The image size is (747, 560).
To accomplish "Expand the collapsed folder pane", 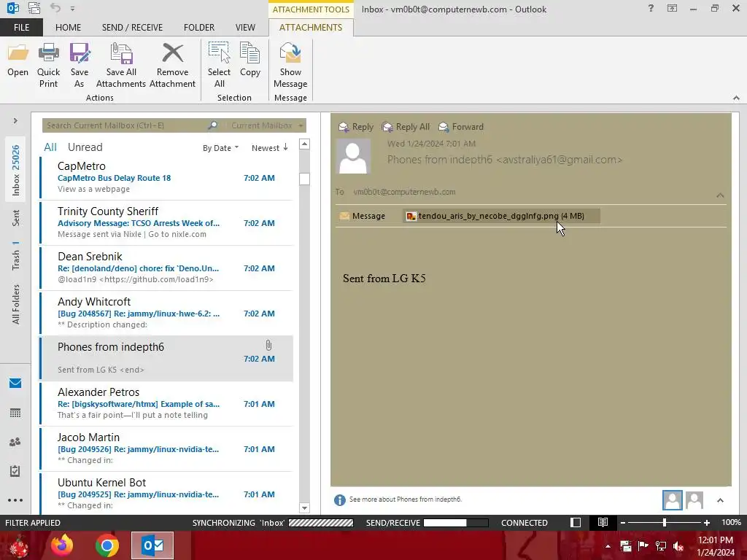I will pos(15,121).
